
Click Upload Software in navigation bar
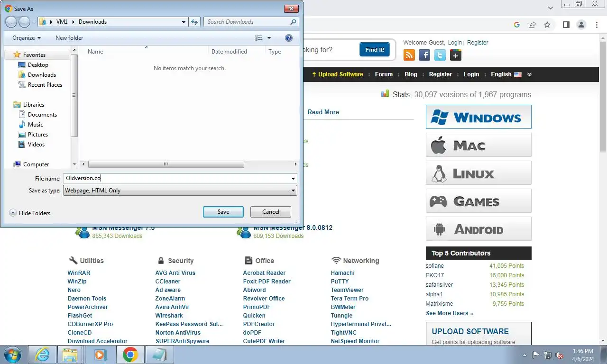pos(338,74)
